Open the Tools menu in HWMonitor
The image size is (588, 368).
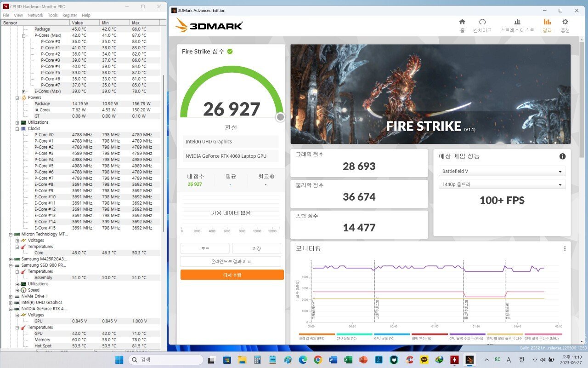click(53, 15)
